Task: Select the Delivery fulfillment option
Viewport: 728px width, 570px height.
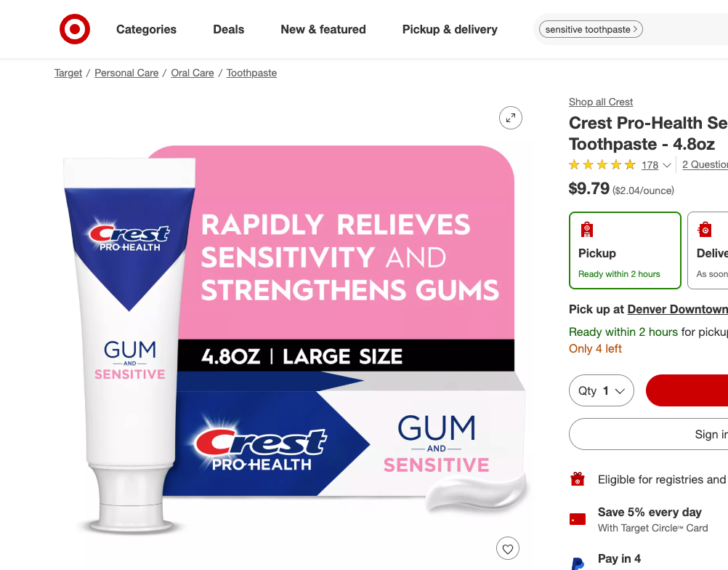Action: pyautogui.click(x=708, y=250)
